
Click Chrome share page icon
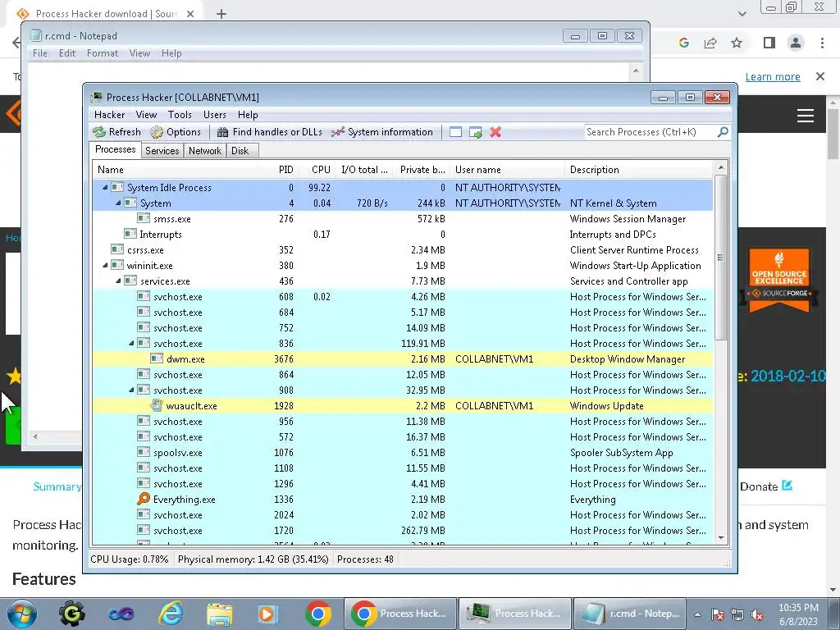710,43
